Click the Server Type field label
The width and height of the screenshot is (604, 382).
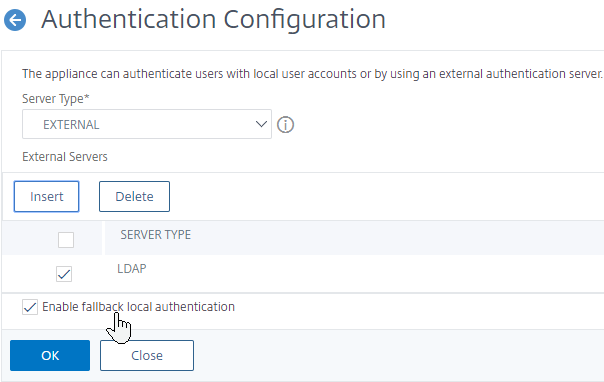(55, 99)
